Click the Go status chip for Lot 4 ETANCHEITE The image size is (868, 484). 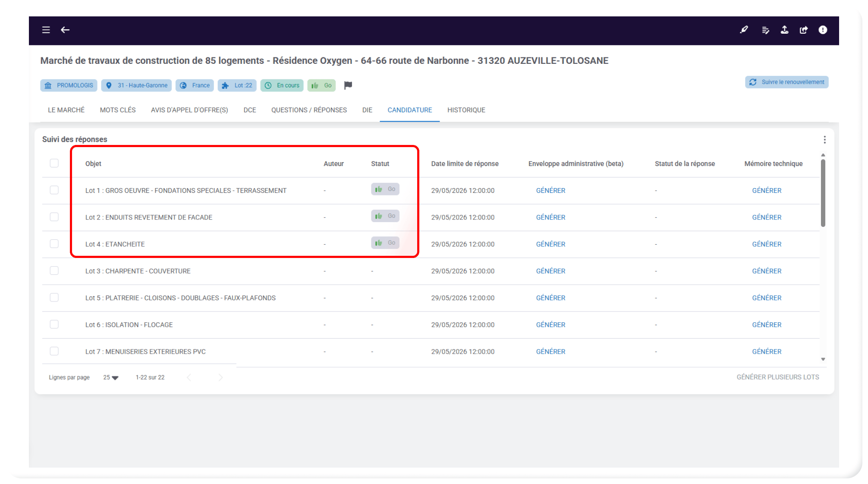(x=385, y=243)
